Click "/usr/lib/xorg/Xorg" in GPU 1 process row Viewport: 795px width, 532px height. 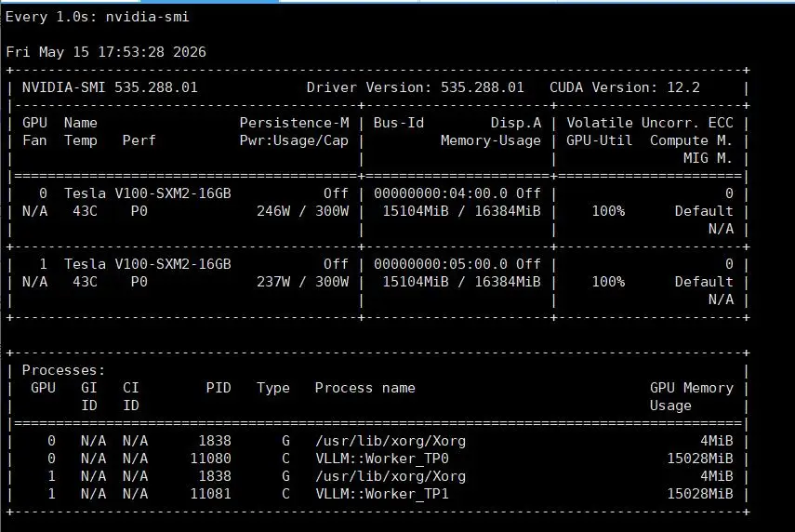pos(391,476)
